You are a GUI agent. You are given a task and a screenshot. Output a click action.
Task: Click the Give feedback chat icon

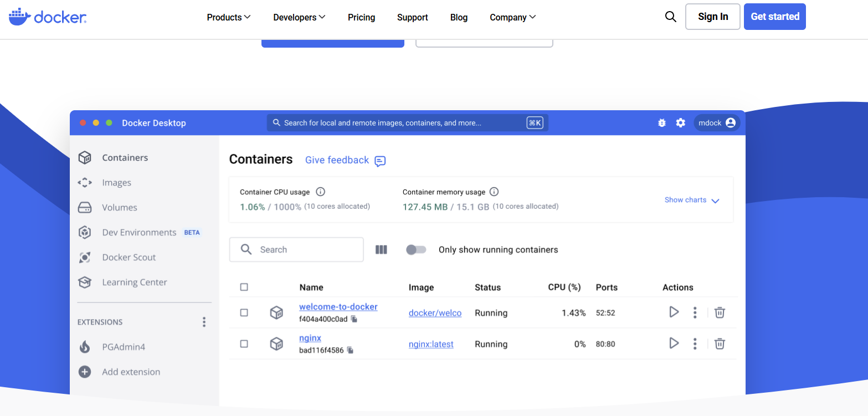[x=380, y=161]
